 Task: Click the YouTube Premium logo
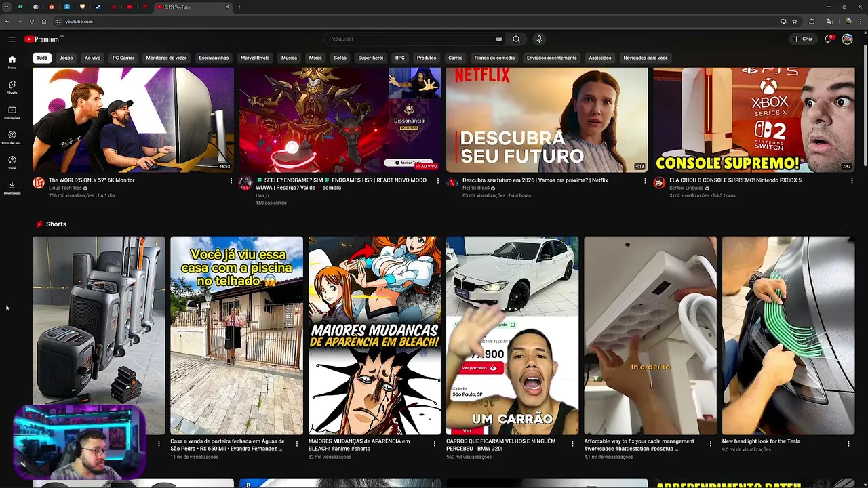(x=43, y=39)
